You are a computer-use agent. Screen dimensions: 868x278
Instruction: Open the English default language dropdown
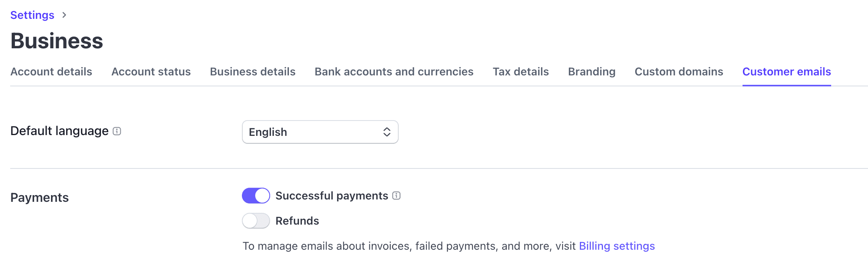coord(320,132)
